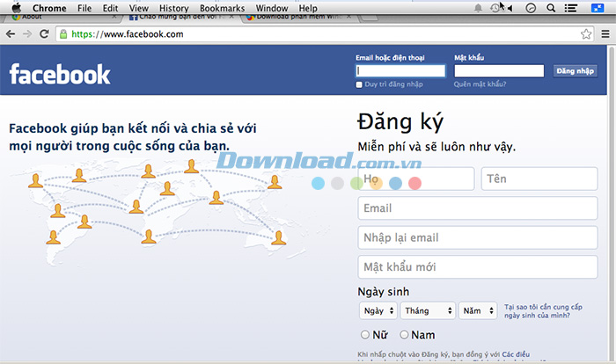Reload the Facebook page
Screen dimensions: 616x364
tap(44, 34)
